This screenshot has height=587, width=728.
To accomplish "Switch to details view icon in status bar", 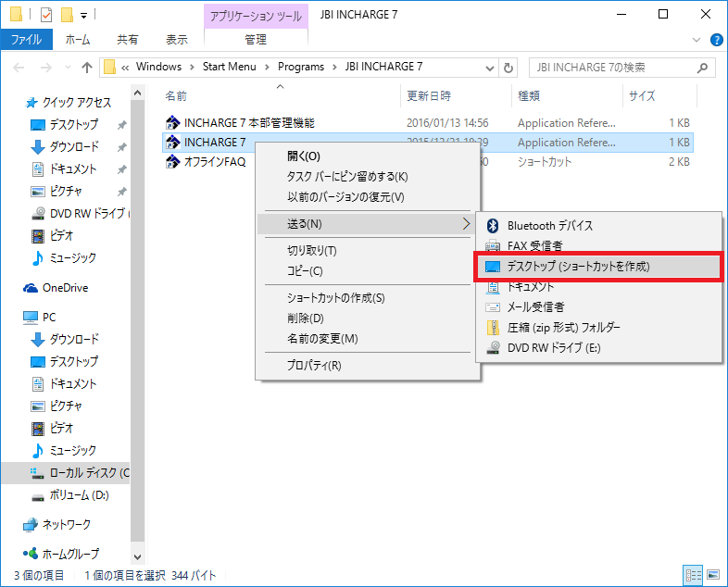I will click(693, 575).
